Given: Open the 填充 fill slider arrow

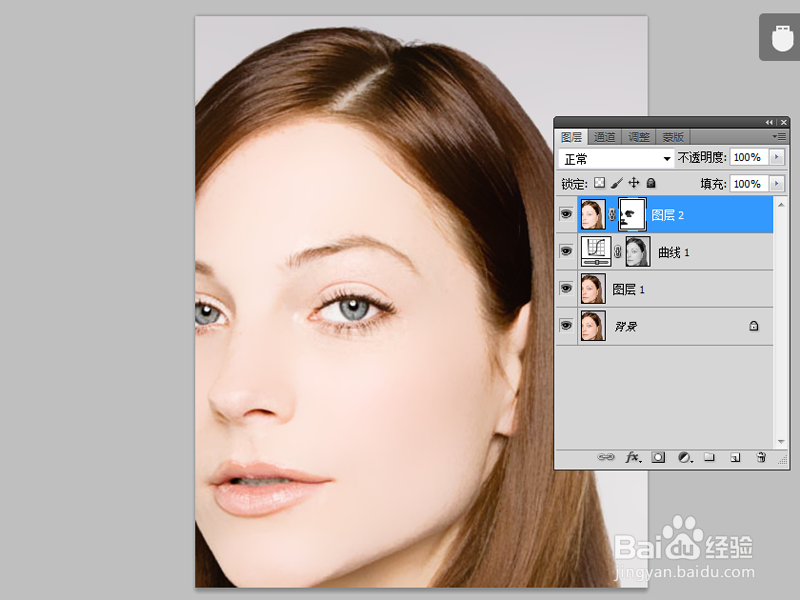Looking at the screenshot, I should 777,183.
